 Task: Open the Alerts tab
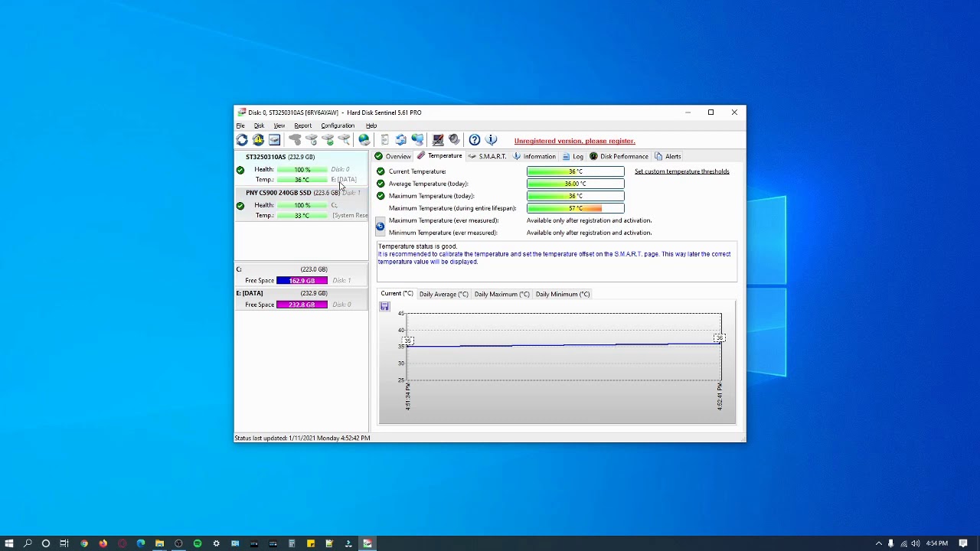[668, 156]
